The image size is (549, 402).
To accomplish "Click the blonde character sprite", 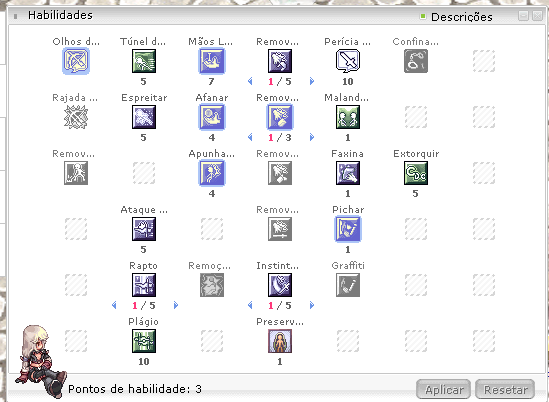I will (x=42, y=361).
